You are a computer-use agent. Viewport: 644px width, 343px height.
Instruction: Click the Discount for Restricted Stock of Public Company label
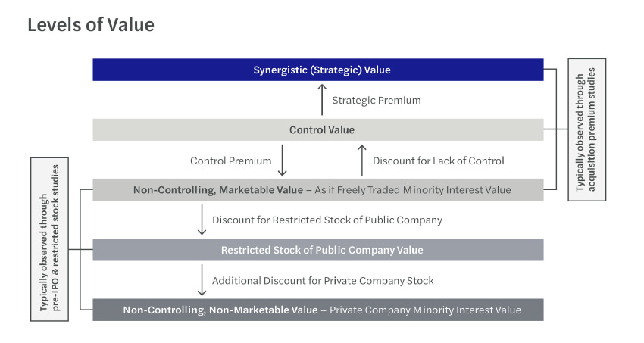(x=327, y=220)
